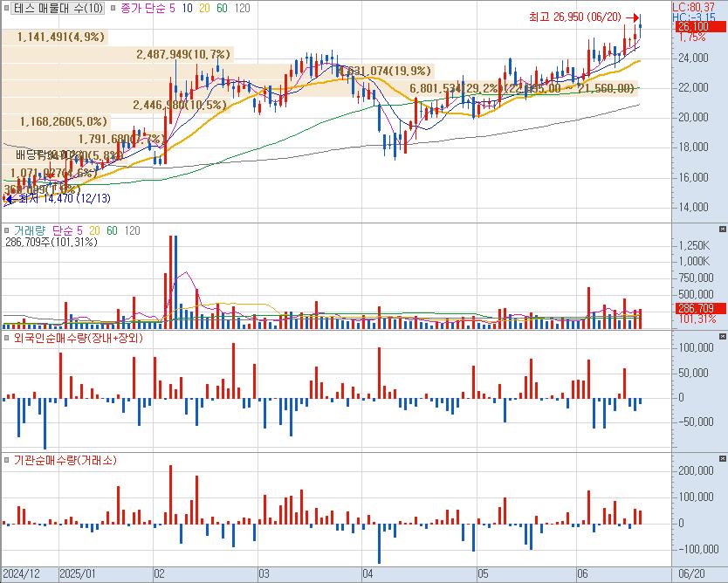Click the blue arrow beside 최저 14,470
This screenshot has height=583, width=728.
[x=9, y=198]
